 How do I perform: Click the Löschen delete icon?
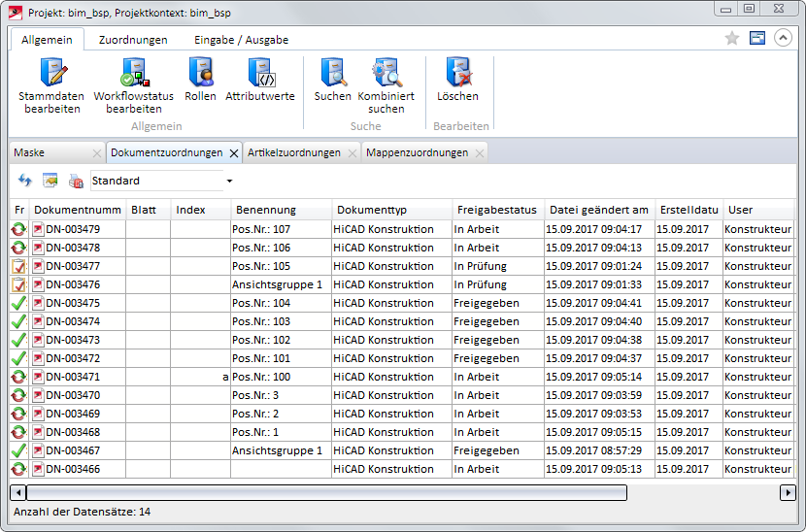tap(457, 74)
